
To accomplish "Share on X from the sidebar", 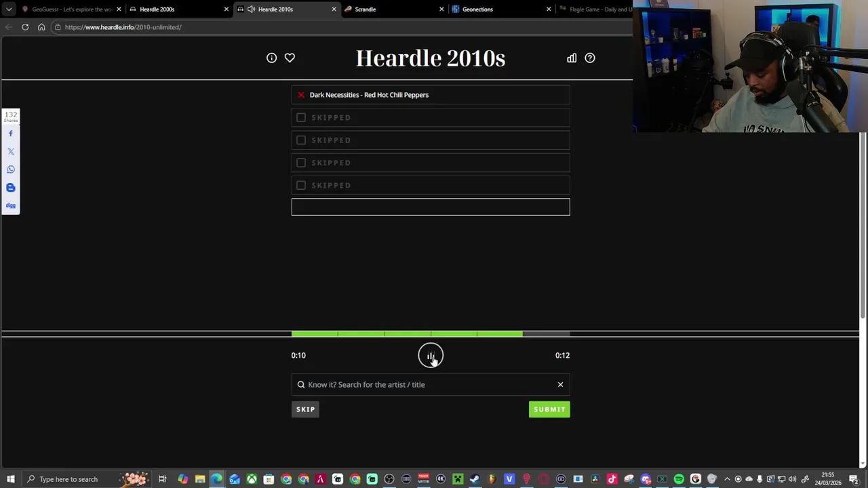I will (x=11, y=152).
